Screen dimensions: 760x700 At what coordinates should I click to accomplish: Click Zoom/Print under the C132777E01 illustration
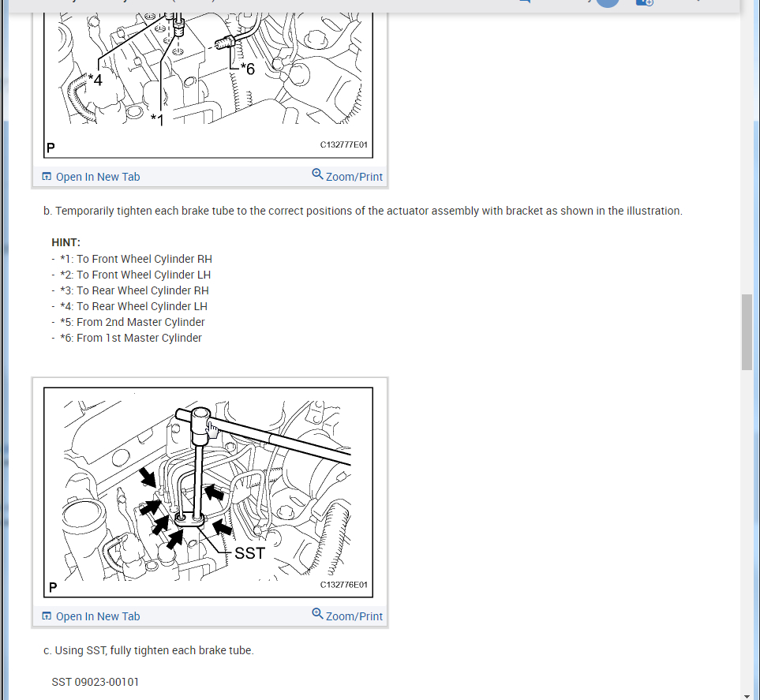tap(347, 176)
